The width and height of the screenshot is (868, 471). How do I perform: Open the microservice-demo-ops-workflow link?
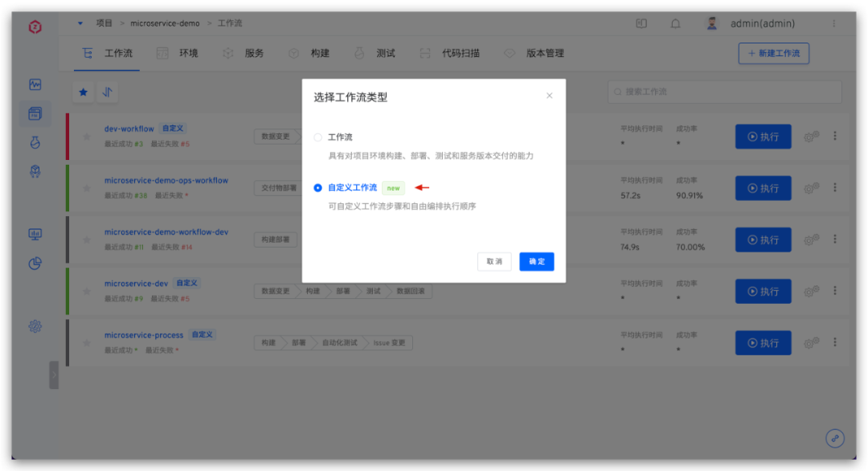tap(166, 180)
